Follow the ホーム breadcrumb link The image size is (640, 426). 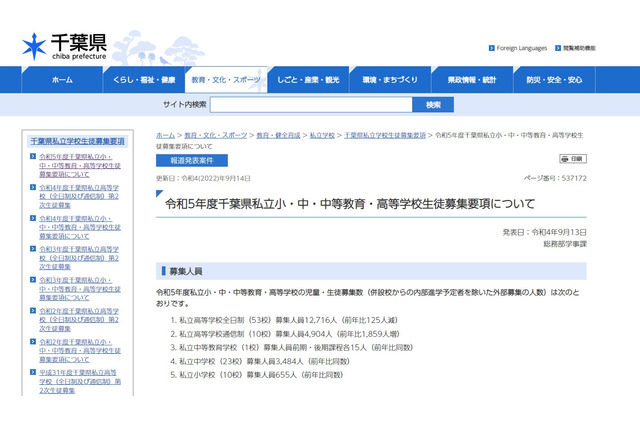click(165, 134)
